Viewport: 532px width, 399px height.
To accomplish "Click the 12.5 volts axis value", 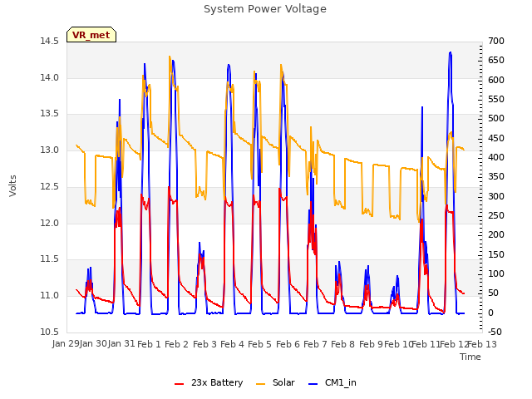I will tap(49, 186).
